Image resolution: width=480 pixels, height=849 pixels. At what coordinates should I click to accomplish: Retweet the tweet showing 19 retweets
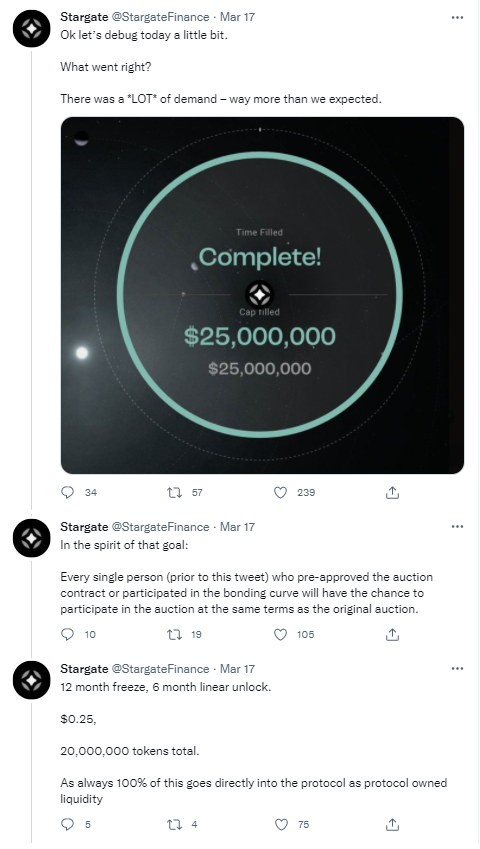tap(174, 634)
